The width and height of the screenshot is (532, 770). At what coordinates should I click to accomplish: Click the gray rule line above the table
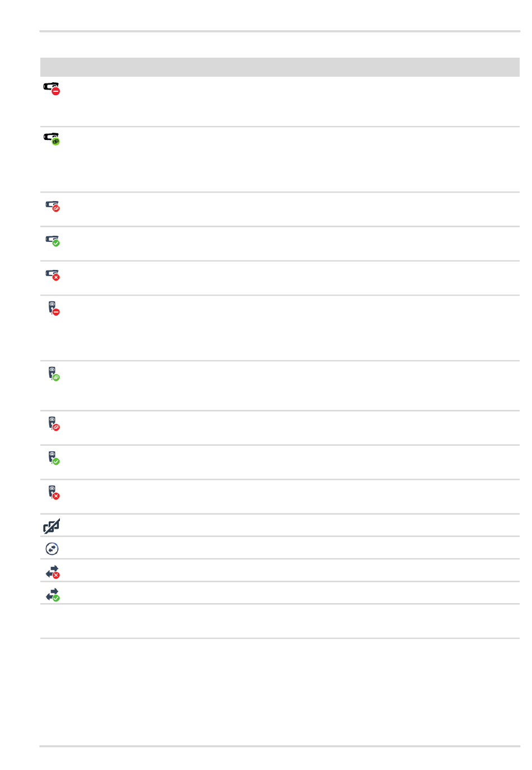[280, 31]
